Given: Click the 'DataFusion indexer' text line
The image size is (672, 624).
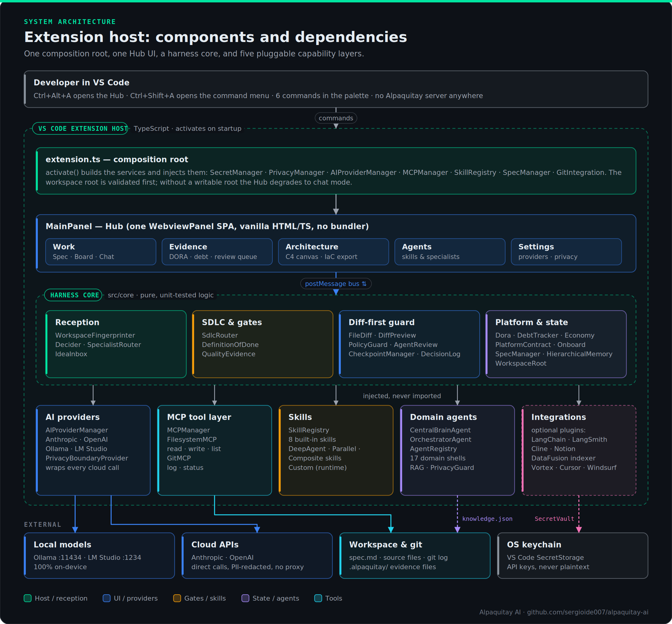Looking at the screenshot, I should coord(563,458).
